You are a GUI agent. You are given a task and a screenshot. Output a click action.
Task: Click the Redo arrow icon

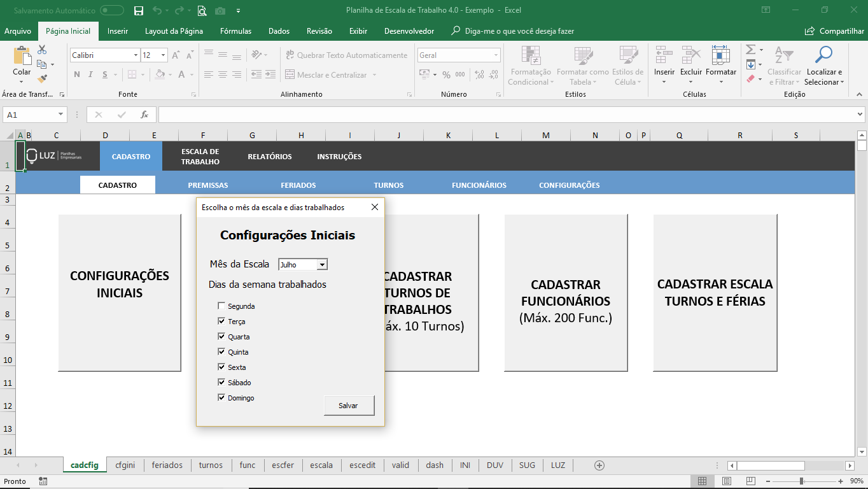coord(179,10)
